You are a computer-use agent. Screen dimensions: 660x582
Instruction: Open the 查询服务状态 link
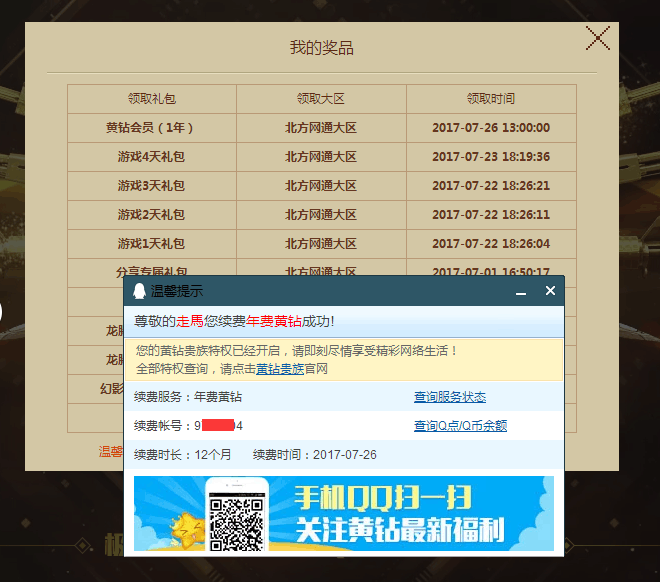(450, 397)
